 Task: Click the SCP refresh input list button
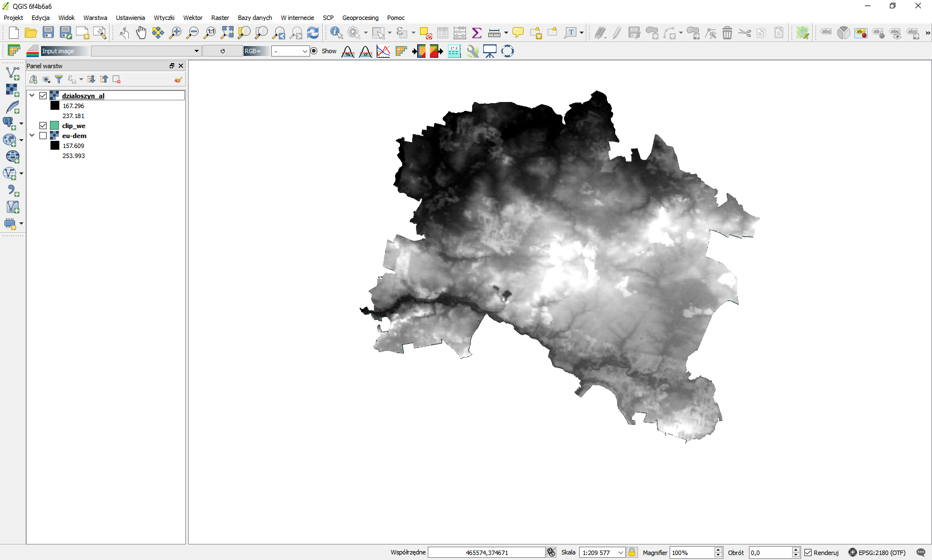click(x=222, y=51)
